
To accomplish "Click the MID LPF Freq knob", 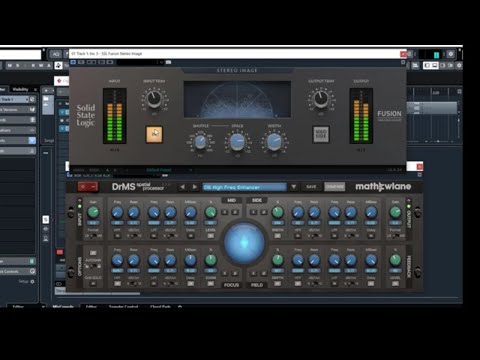I will click(154, 212).
